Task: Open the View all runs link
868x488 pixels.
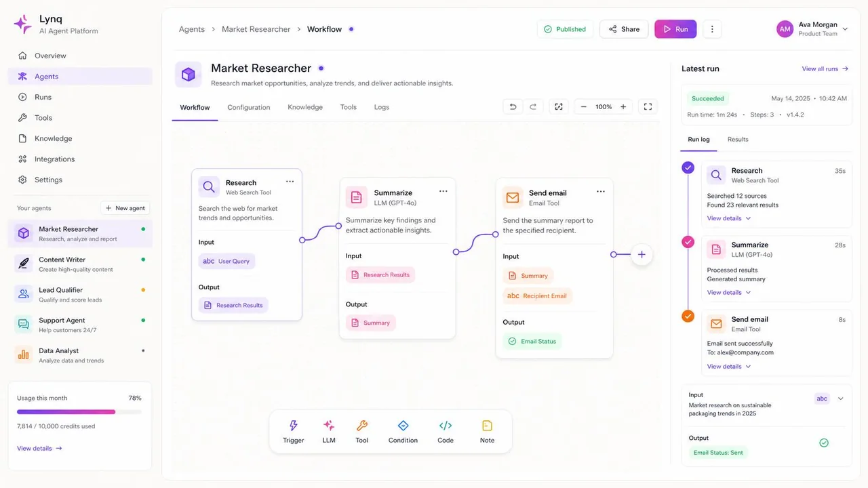Action: [825, 68]
